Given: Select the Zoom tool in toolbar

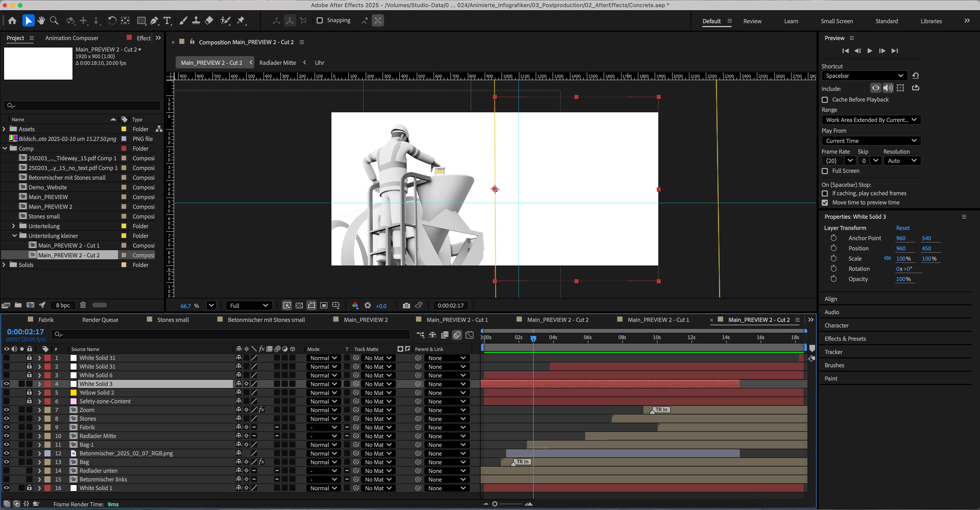Looking at the screenshot, I should coord(54,20).
